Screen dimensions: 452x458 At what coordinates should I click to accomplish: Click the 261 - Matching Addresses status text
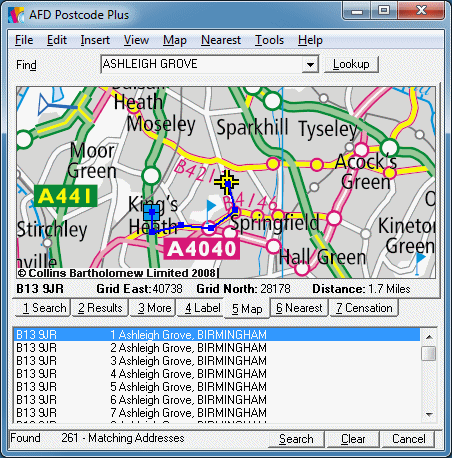pos(123,438)
